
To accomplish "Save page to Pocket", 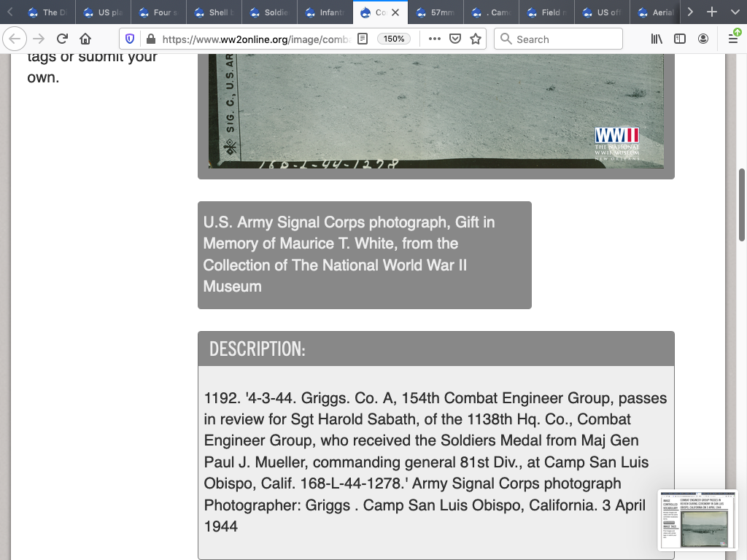I will pos(455,39).
